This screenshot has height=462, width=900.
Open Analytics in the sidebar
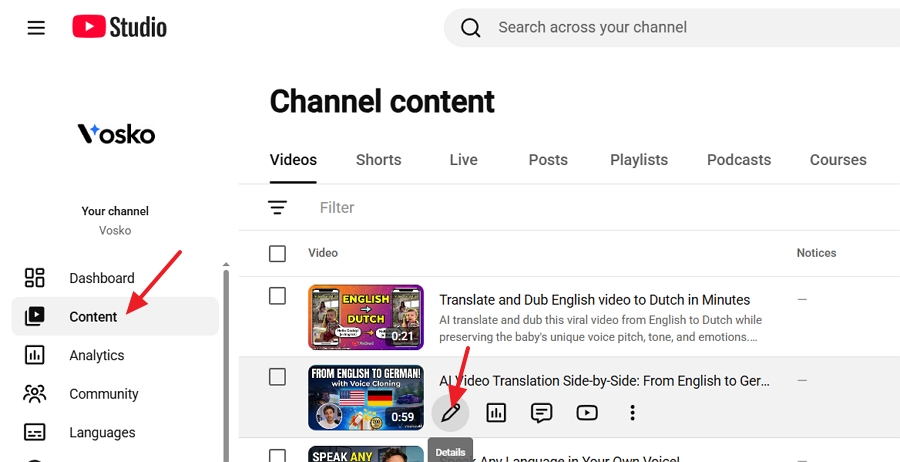[115, 355]
